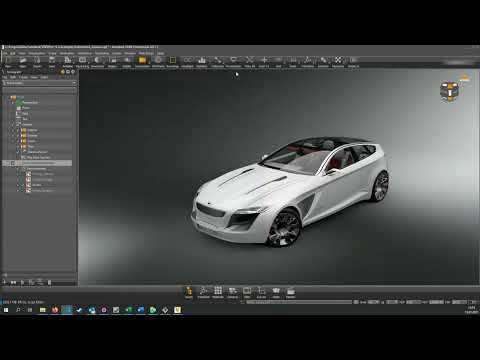This screenshot has height=360, width=480.
Task: Click the Show All toolbar icon
Action: [x=249, y=61]
